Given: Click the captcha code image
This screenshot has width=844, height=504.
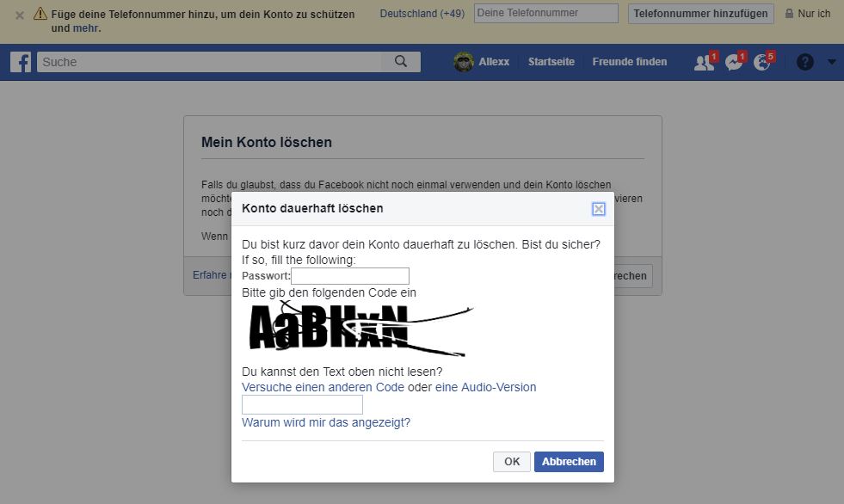Looking at the screenshot, I should pyautogui.click(x=360, y=328).
